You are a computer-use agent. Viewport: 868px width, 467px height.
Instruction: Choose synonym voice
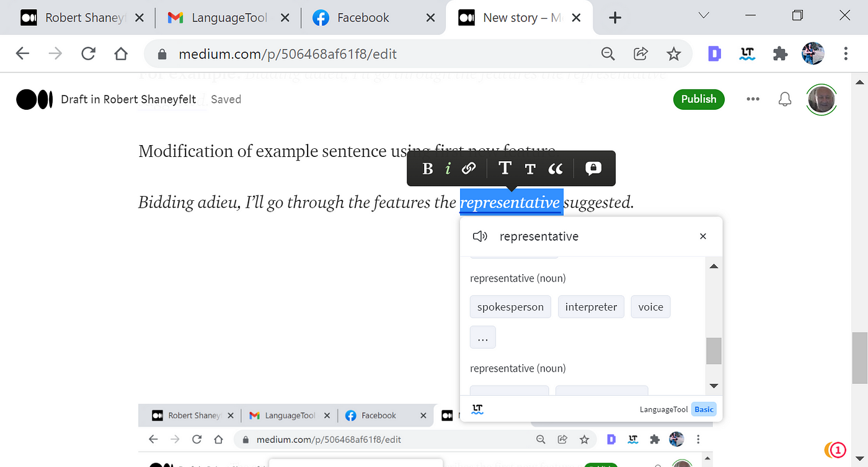tap(650, 307)
